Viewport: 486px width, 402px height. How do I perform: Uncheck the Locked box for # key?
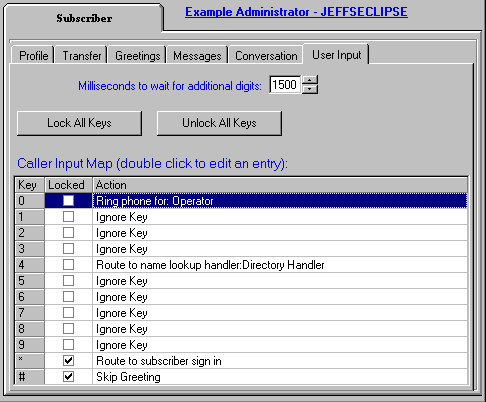point(68,377)
